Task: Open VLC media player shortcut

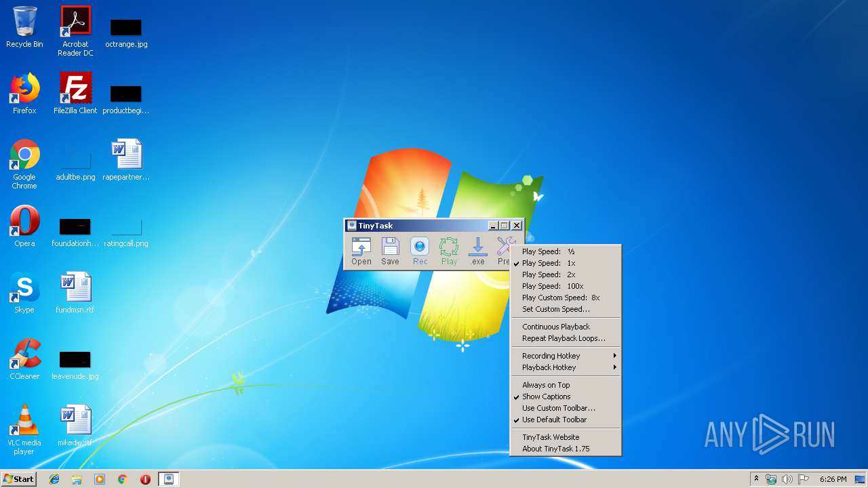Action: pyautogui.click(x=24, y=430)
